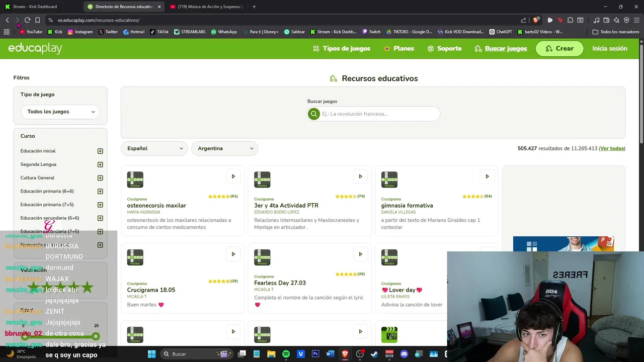Open the browser extensions puzzle icon
Viewport: 644px width, 362px height.
tap(570, 20)
